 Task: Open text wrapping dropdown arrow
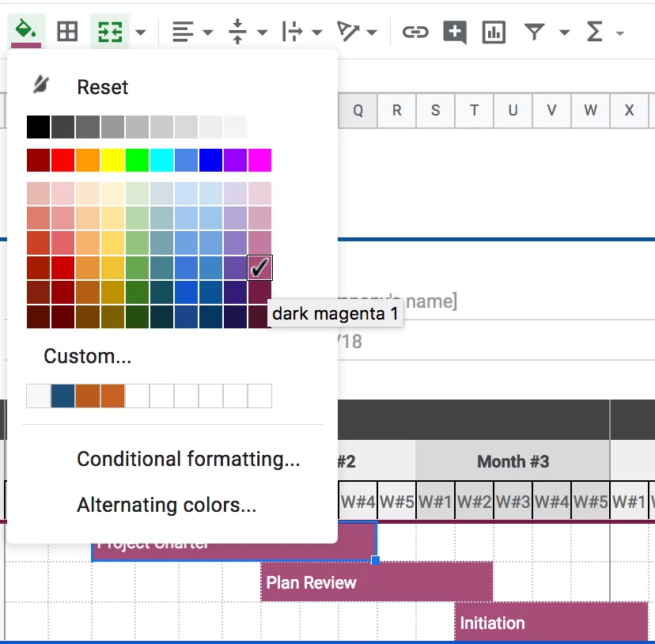pyautogui.click(x=317, y=32)
